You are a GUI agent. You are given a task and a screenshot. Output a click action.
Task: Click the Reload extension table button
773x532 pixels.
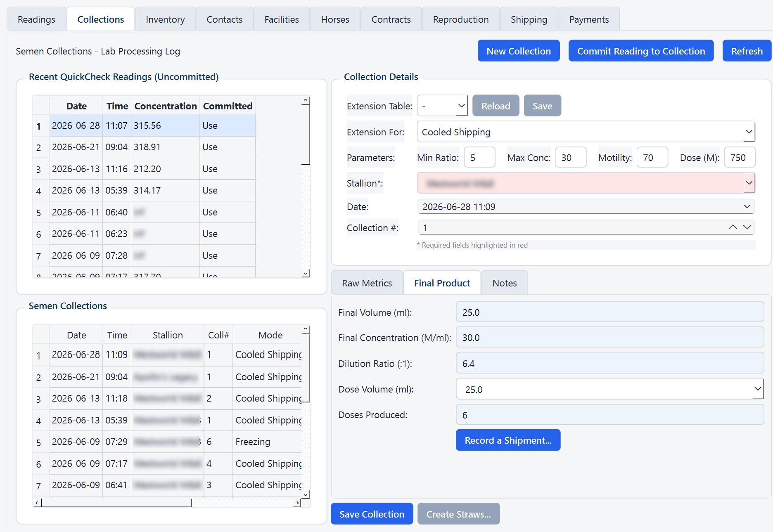coord(496,106)
